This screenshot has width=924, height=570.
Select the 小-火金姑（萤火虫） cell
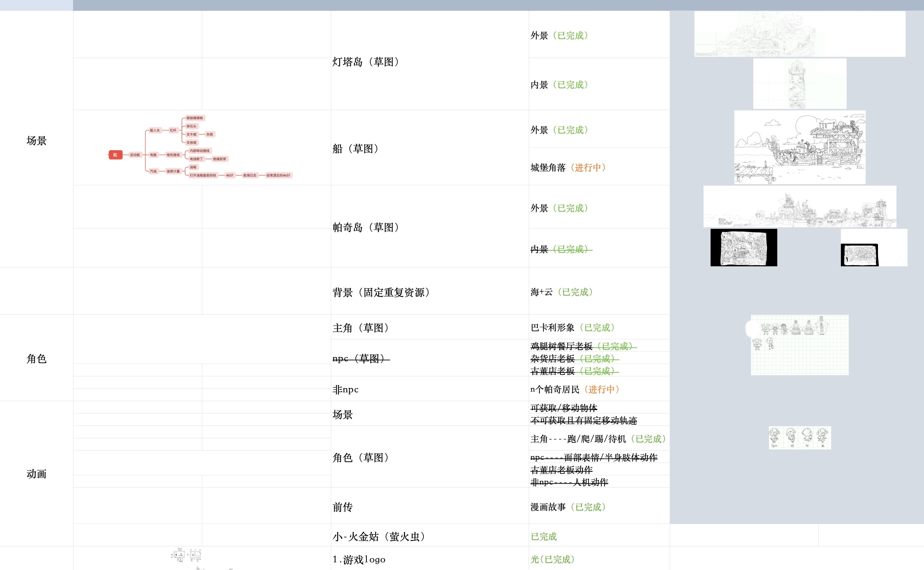430,535
